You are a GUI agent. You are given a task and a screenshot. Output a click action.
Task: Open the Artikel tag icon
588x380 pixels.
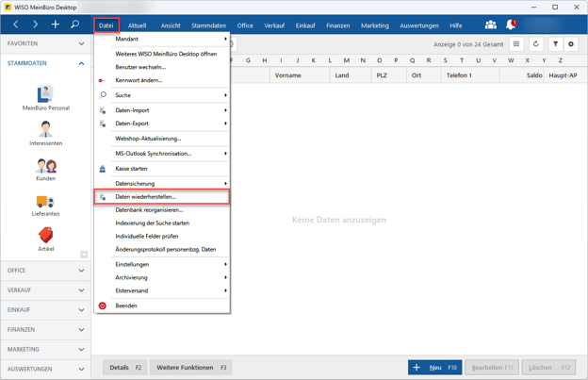(x=45, y=236)
